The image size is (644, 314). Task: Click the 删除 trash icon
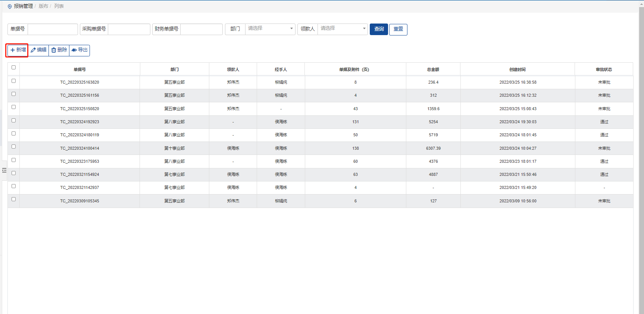click(x=54, y=50)
